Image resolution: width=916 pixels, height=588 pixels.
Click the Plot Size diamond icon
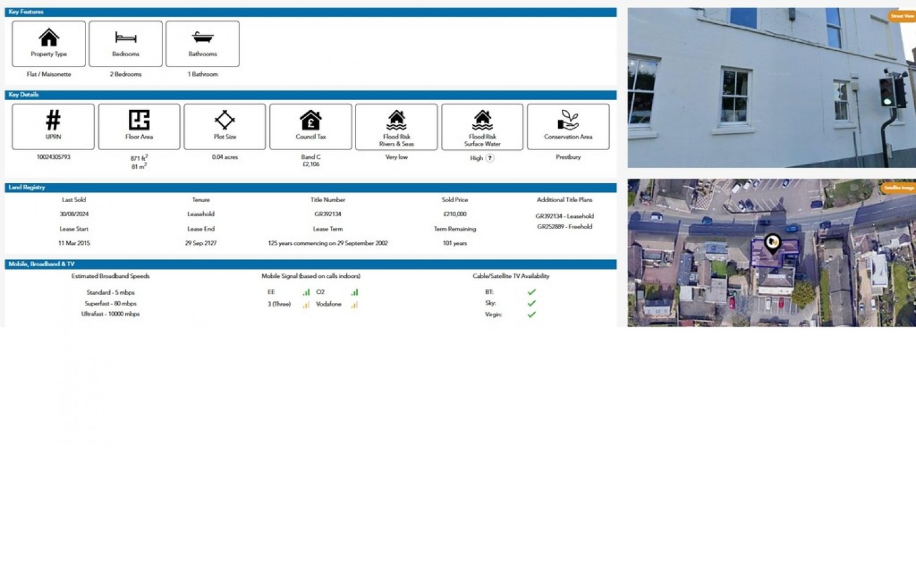coord(225,120)
